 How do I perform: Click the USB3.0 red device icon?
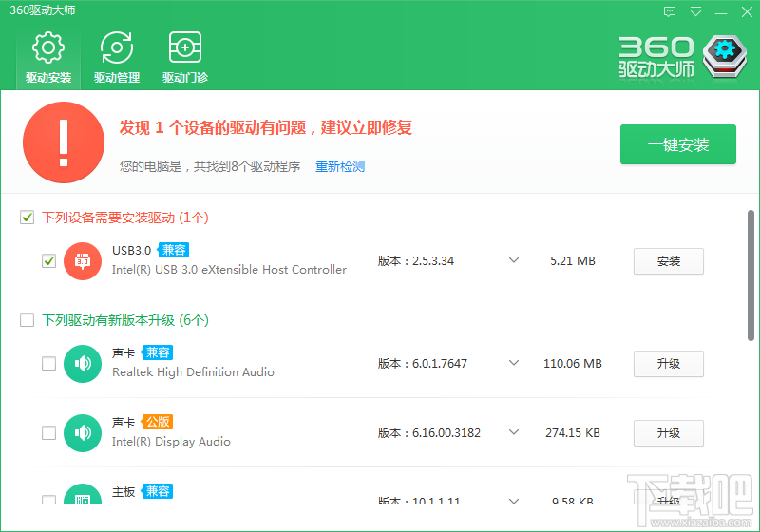pyautogui.click(x=83, y=261)
